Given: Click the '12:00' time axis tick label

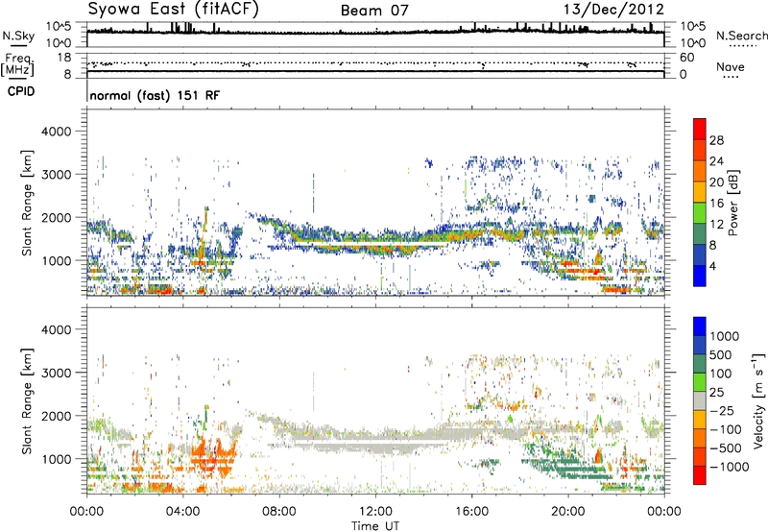Looking at the screenshot, I should [375, 511].
